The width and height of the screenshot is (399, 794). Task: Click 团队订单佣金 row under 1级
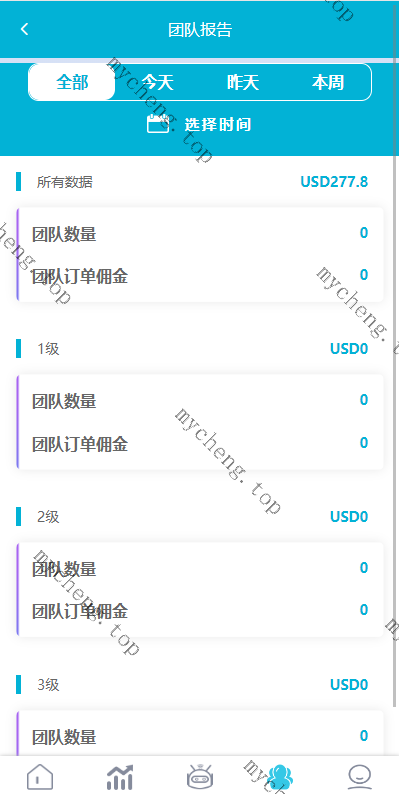click(200, 444)
